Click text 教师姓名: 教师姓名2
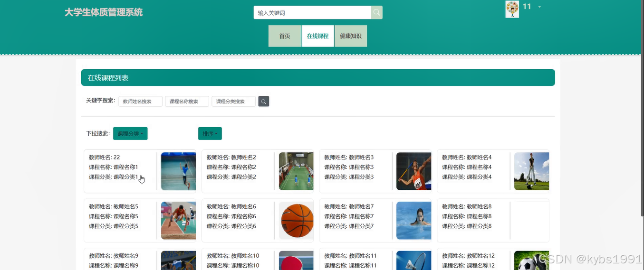Image resolution: width=644 pixels, height=270 pixels. pyautogui.click(x=231, y=158)
